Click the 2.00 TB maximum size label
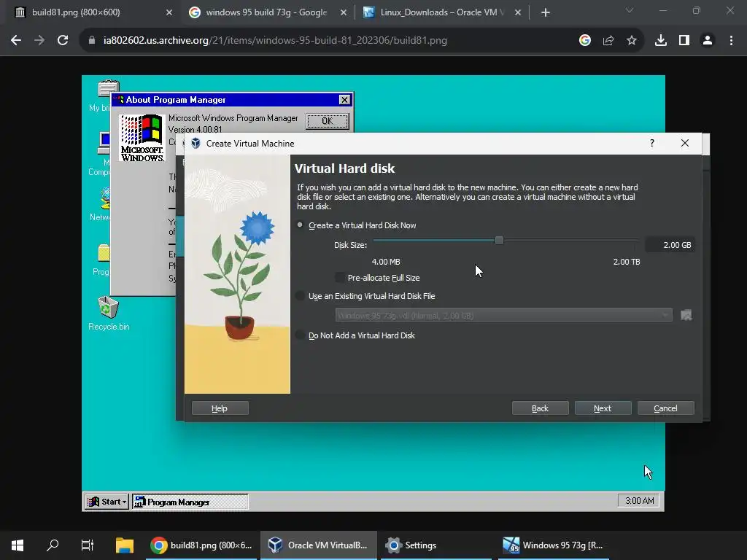 point(627,262)
